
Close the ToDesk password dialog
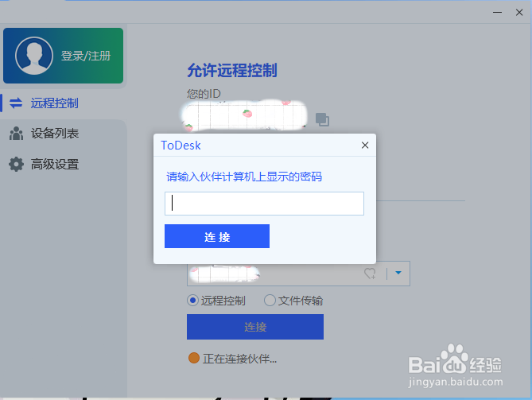pyautogui.click(x=365, y=146)
